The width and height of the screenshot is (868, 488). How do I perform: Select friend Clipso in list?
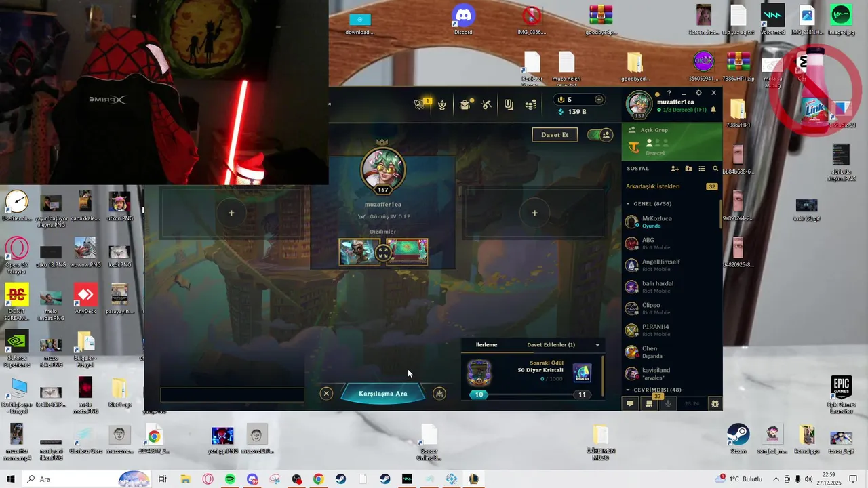pyautogui.click(x=671, y=308)
